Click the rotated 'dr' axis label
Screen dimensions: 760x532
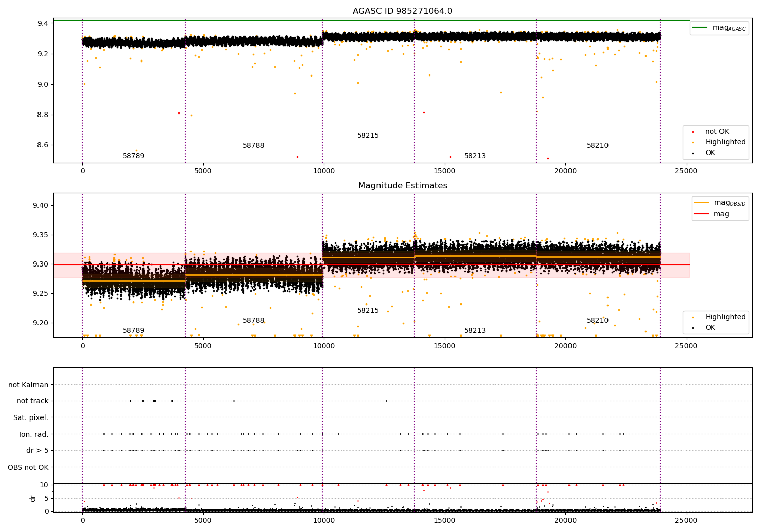pyautogui.click(x=32, y=498)
